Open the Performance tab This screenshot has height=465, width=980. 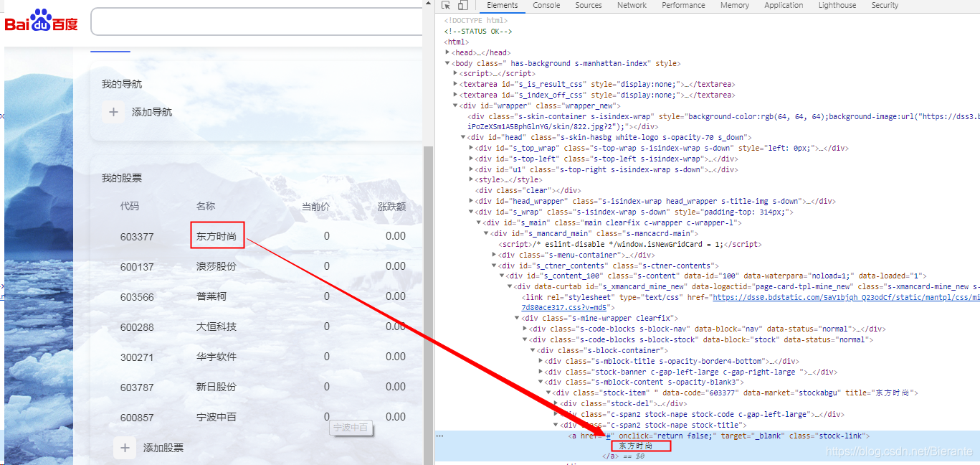pos(683,5)
